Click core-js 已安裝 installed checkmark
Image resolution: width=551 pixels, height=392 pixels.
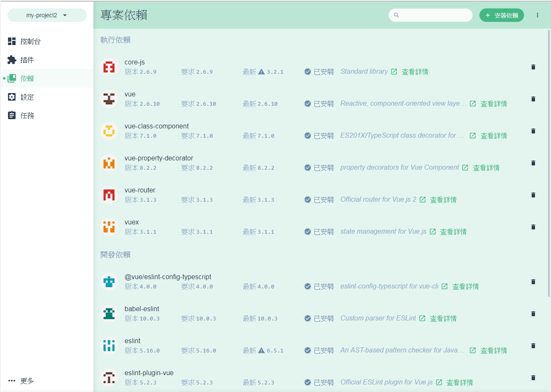point(308,72)
